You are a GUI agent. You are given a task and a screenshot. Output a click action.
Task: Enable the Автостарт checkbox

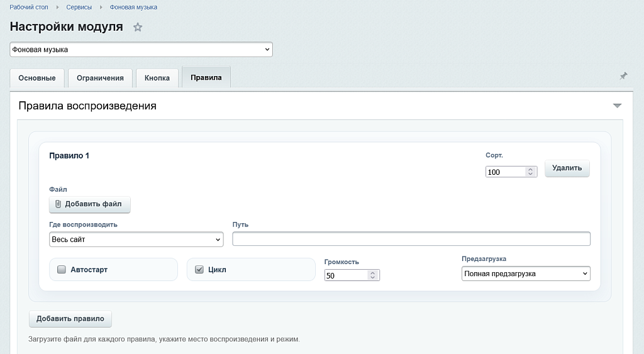pyautogui.click(x=62, y=270)
